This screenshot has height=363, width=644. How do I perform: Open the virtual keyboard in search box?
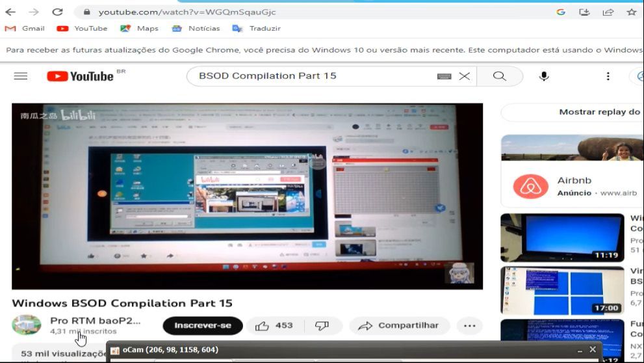point(444,76)
